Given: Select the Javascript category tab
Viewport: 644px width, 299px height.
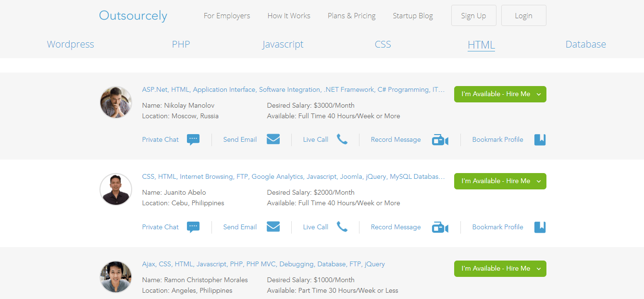Looking at the screenshot, I should click(x=283, y=44).
